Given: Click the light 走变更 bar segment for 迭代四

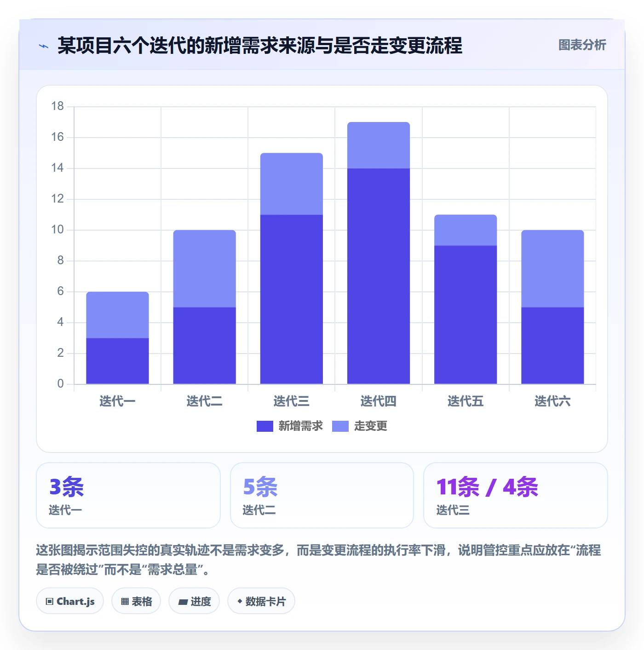Looking at the screenshot, I should pyautogui.click(x=379, y=145).
